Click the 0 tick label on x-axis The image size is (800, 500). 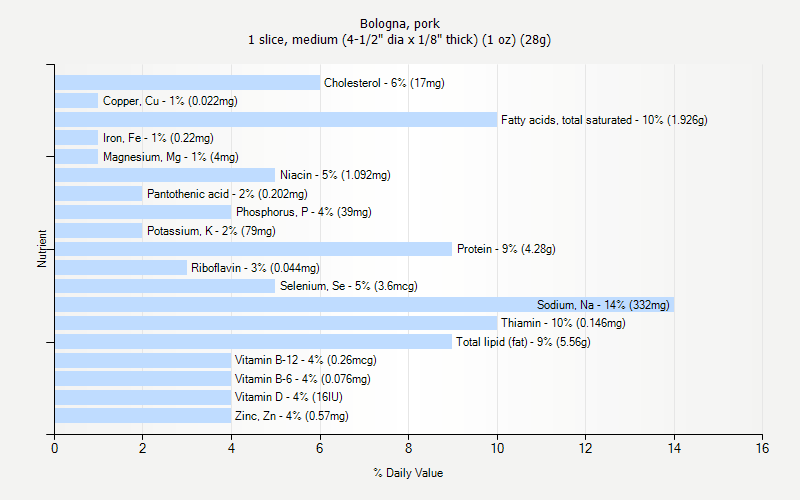click(55, 448)
